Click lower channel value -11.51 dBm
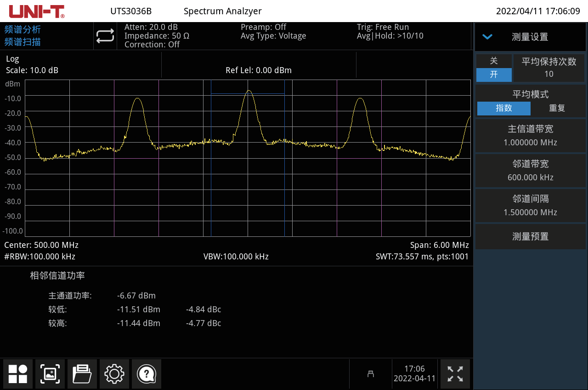 [139, 310]
